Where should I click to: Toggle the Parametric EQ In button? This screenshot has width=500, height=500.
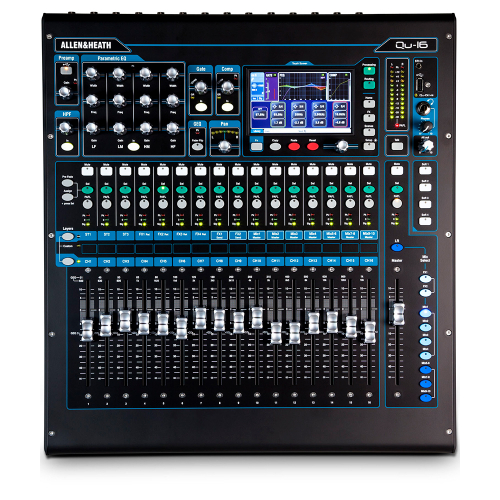tap(134, 147)
